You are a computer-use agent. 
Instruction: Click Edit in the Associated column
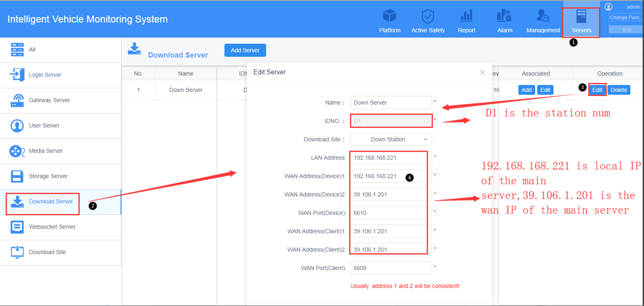(x=546, y=90)
